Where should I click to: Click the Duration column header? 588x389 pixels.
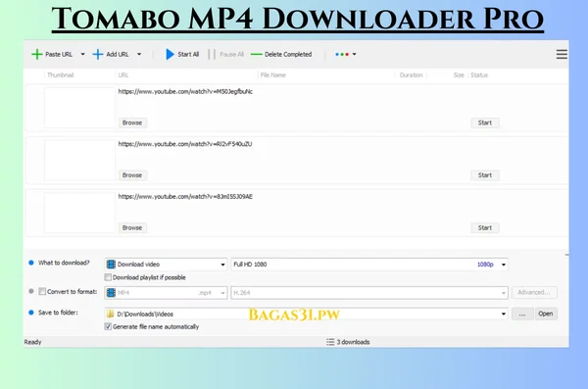(x=411, y=75)
